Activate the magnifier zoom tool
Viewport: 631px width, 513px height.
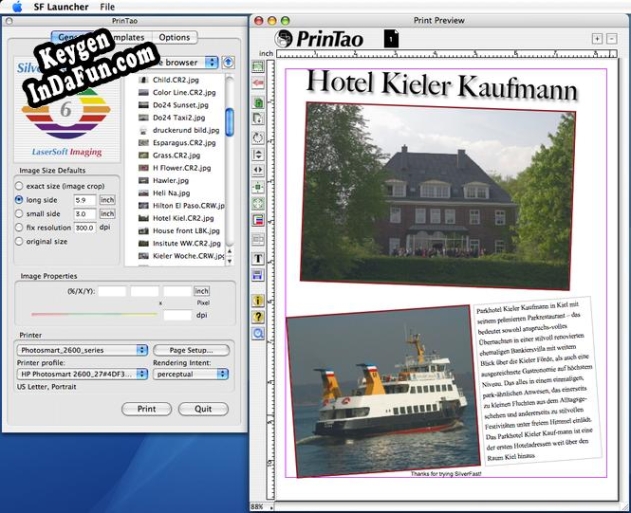[258, 333]
